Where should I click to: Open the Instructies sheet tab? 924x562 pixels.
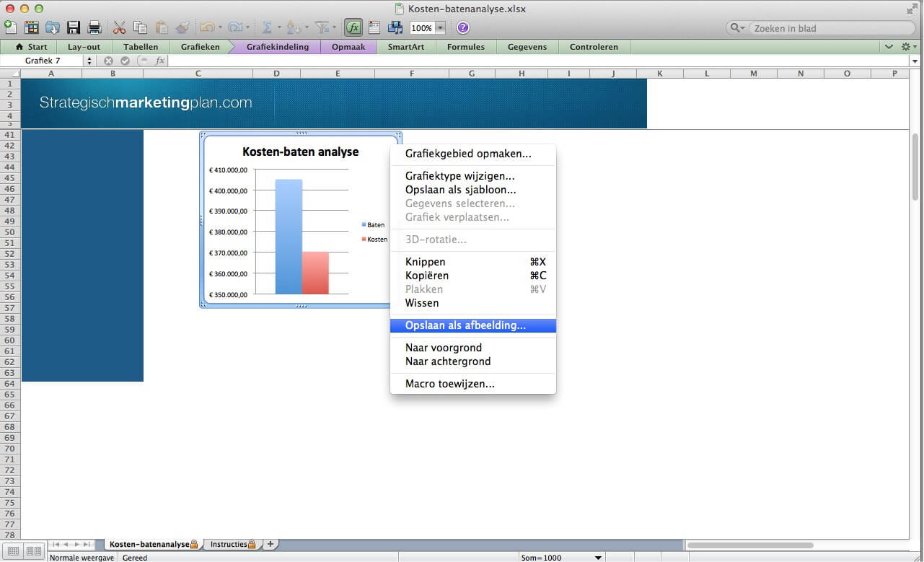233,544
